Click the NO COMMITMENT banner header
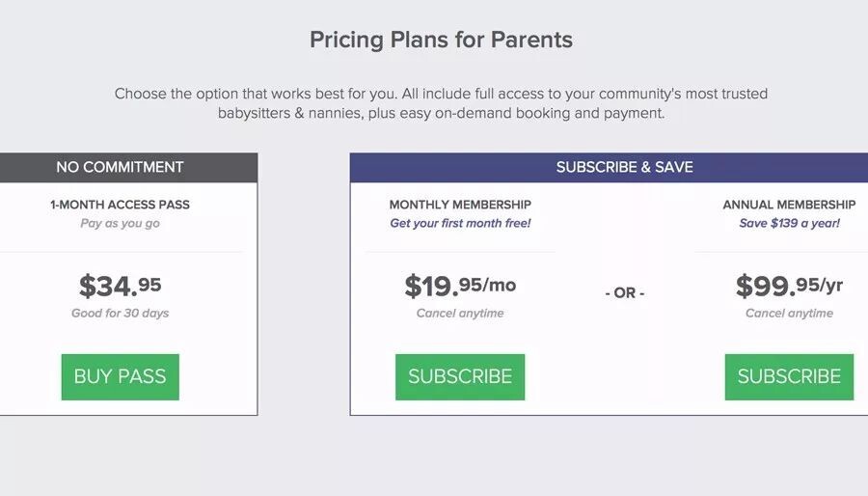The height and width of the screenshot is (496, 868). pos(120,167)
